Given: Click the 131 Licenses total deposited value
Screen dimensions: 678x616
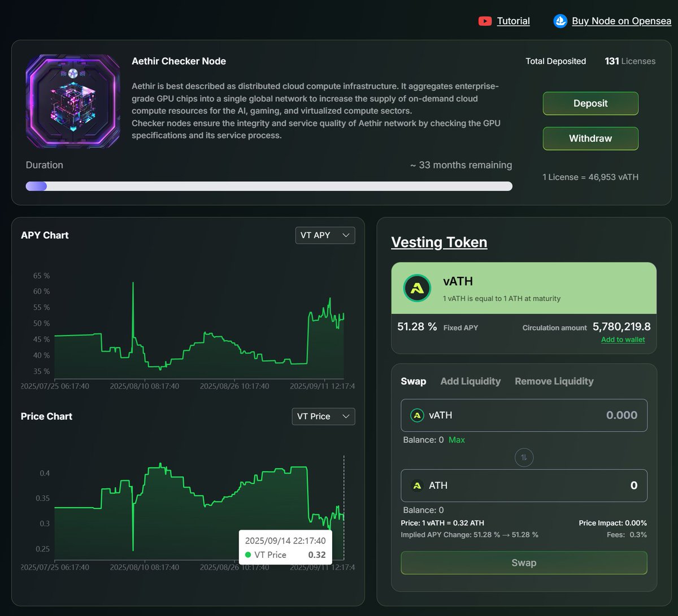Looking at the screenshot, I should 630,61.
